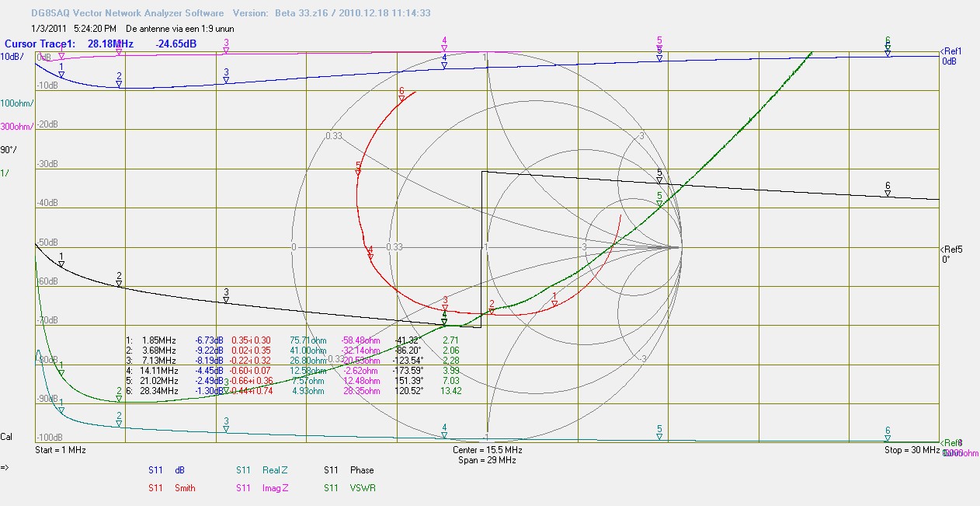
Task: Click the Start = 1 MHz label
Action: coord(61,450)
